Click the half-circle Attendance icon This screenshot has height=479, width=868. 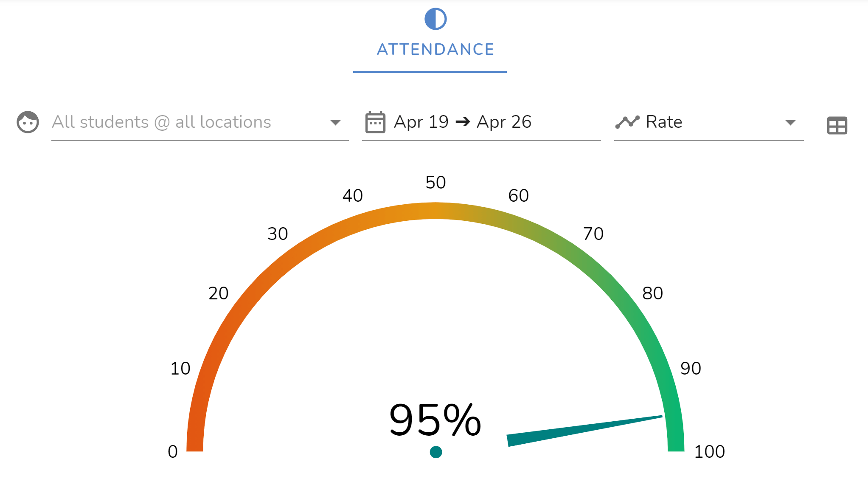coord(435,19)
